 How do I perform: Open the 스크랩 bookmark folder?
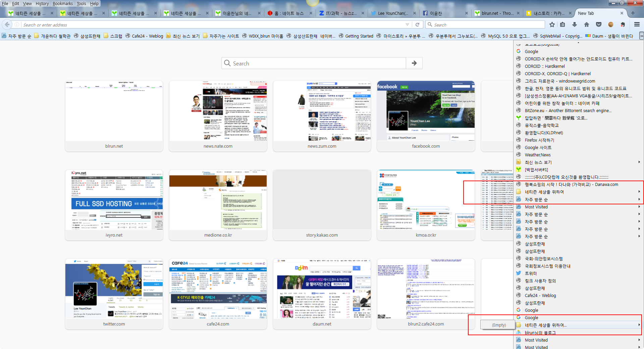click(113, 36)
